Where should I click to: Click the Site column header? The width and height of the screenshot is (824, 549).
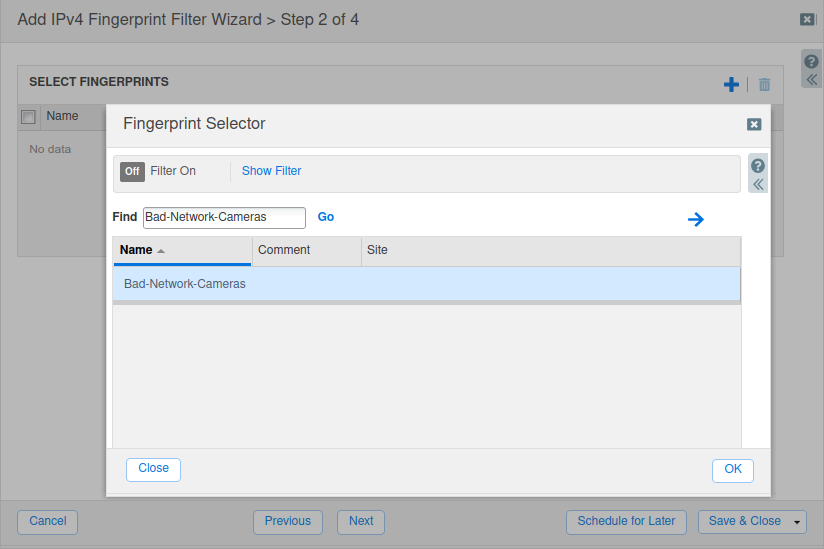pyautogui.click(x=377, y=250)
